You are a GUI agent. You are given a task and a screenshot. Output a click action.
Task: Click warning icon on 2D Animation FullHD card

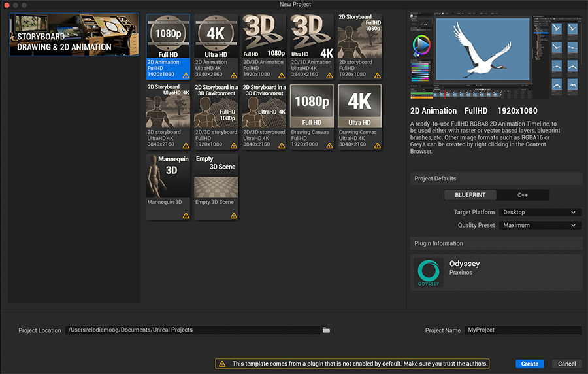(x=186, y=76)
